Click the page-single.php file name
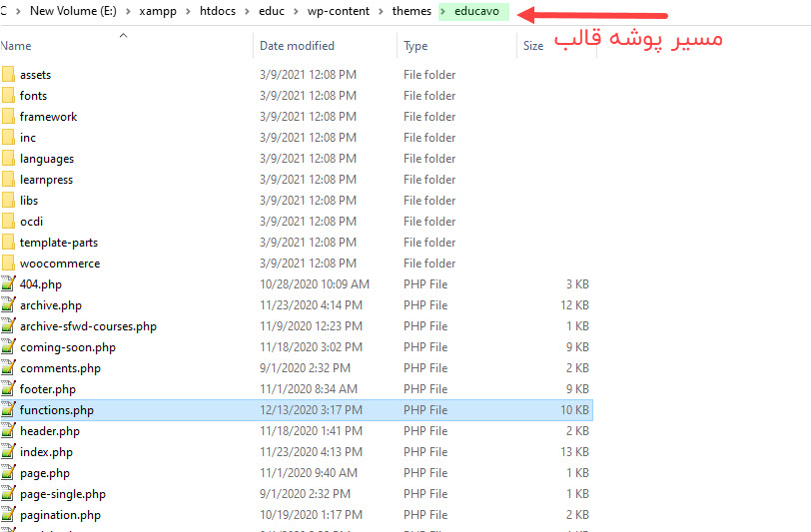This screenshot has height=532, width=811. pos(63,494)
